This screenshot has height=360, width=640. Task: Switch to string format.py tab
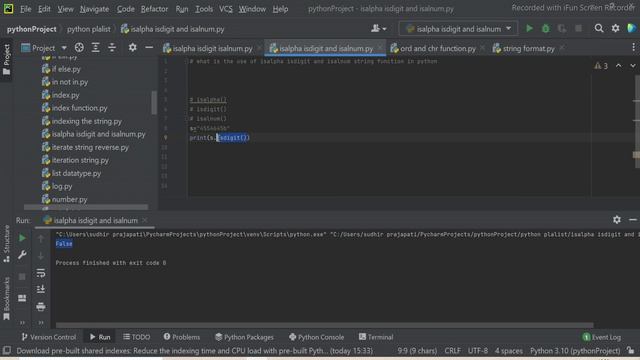coord(528,48)
